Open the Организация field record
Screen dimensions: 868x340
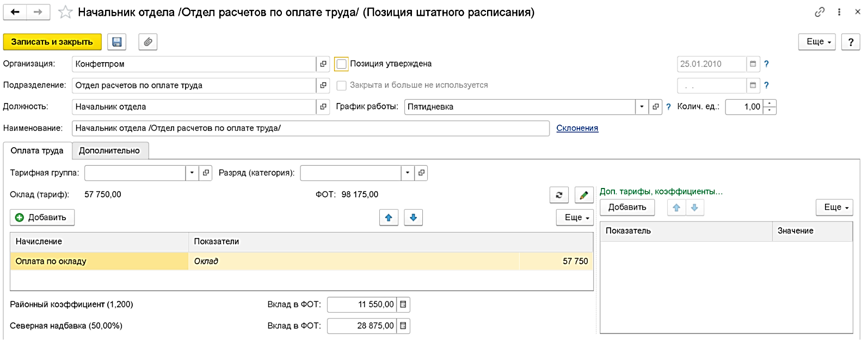tap(323, 64)
